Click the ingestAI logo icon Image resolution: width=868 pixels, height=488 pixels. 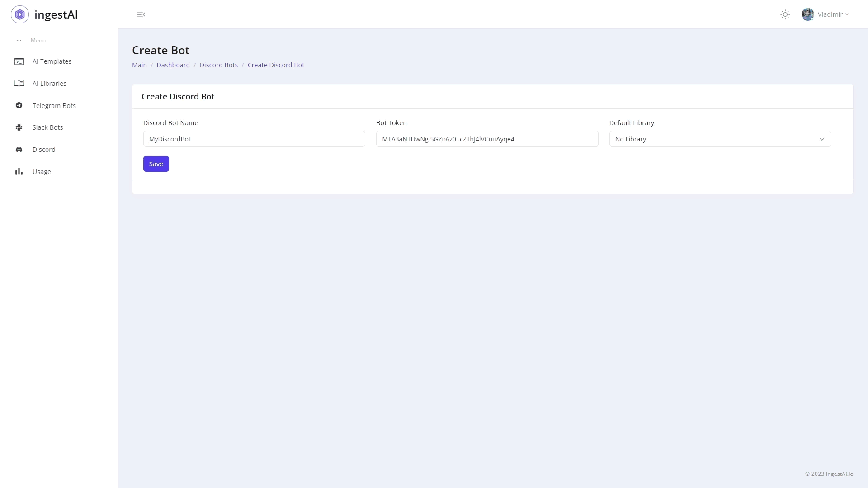20,14
